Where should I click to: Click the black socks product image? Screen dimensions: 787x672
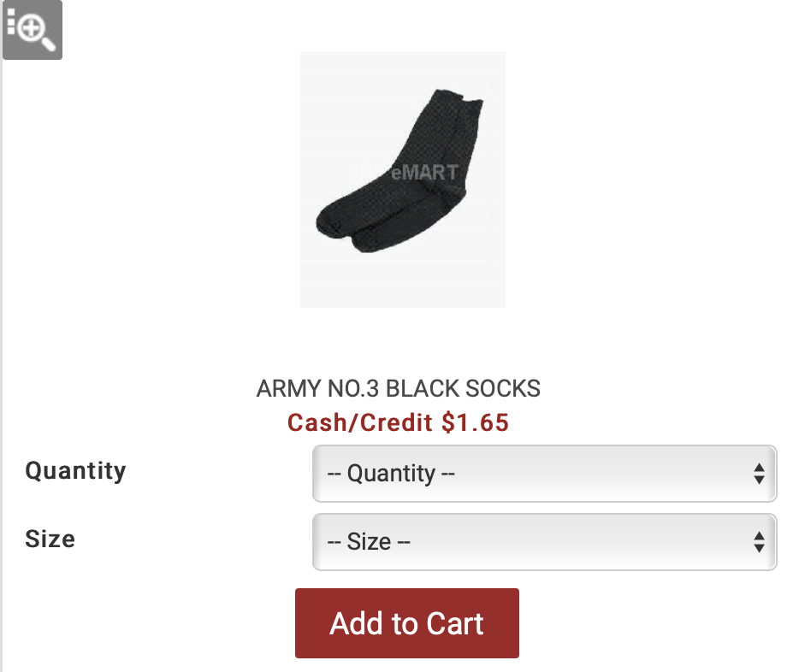tap(403, 179)
